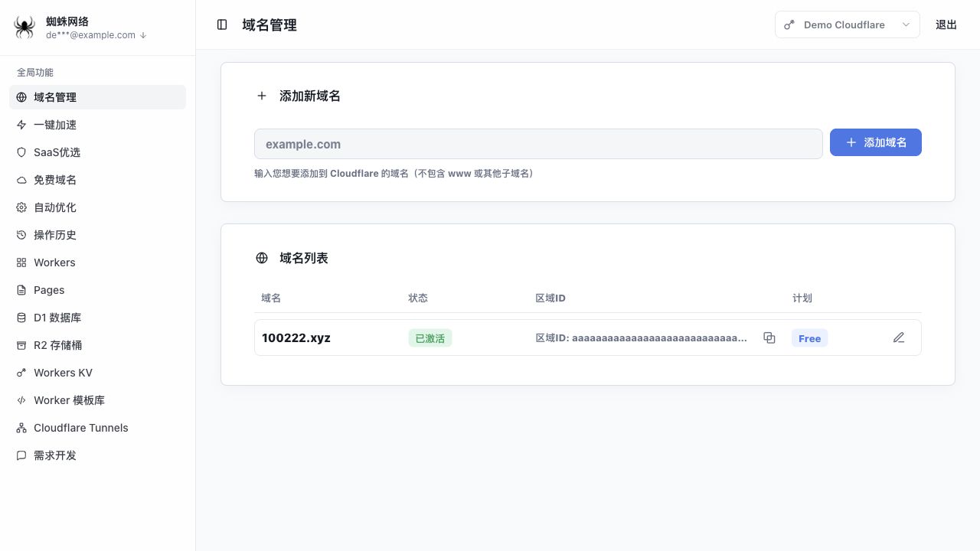Image resolution: width=980 pixels, height=551 pixels.
Task: Toggle the sidebar panel icon
Action: [222, 24]
